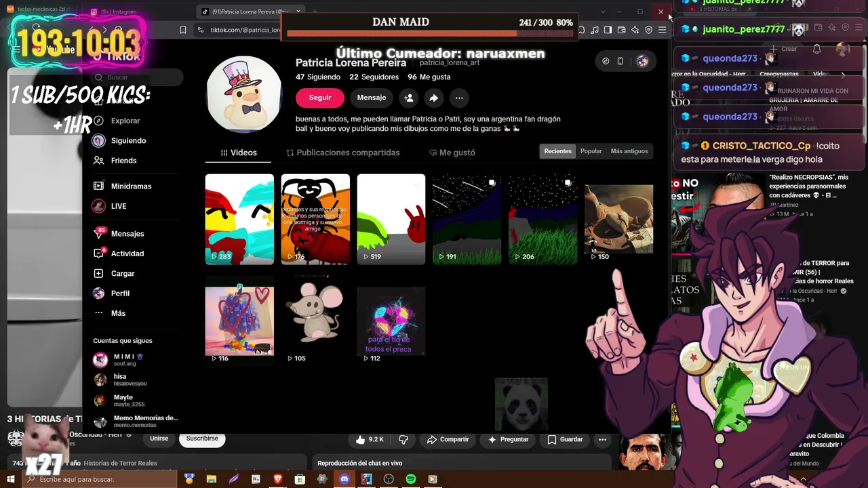
Task: Click the YouTube Preguntar button
Action: click(508, 439)
